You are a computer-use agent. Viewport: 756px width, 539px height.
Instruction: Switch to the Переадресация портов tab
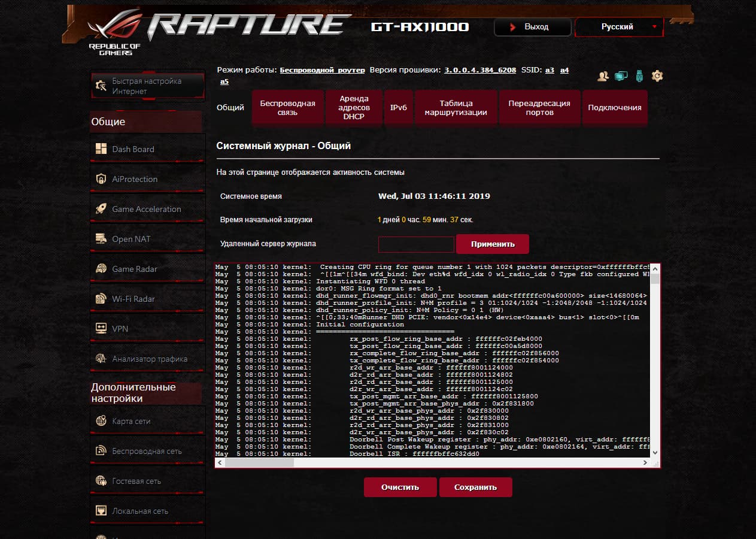click(539, 108)
